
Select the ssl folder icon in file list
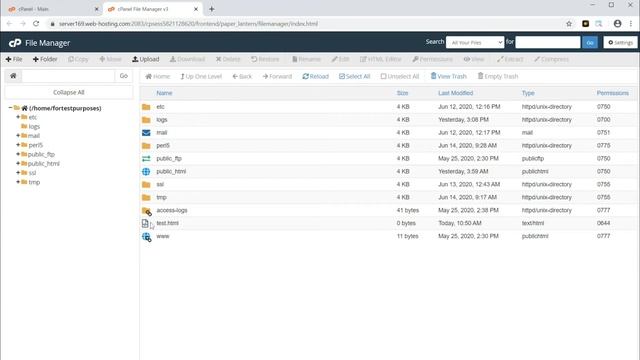[146, 184]
